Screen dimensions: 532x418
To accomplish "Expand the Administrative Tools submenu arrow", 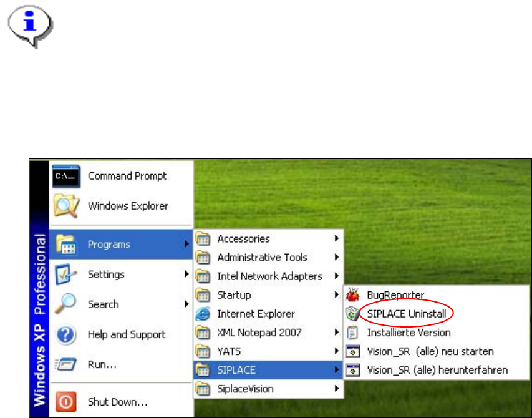I will coord(337,257).
